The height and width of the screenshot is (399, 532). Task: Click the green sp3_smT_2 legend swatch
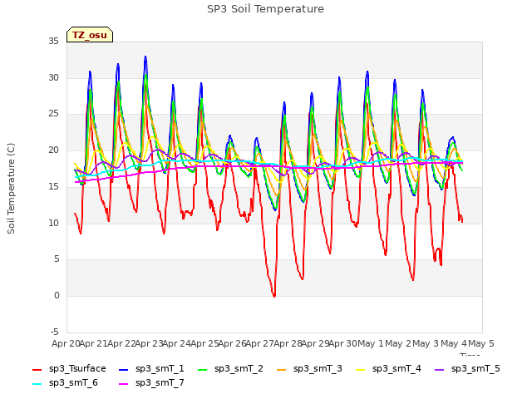coord(203,369)
